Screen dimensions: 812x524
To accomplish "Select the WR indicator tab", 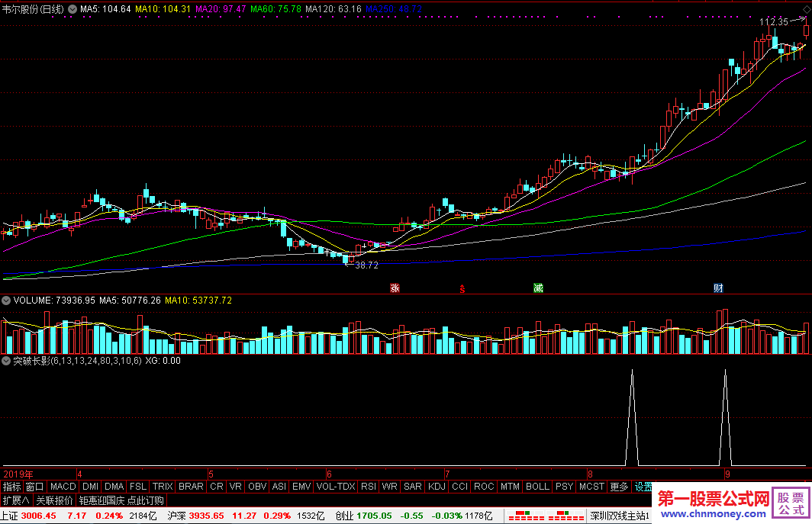I will click(x=389, y=487).
